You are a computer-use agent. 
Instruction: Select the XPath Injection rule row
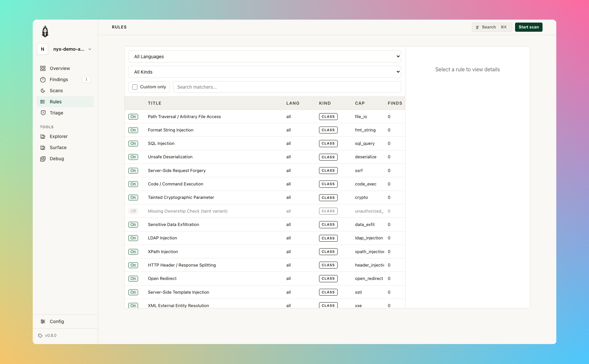265,252
